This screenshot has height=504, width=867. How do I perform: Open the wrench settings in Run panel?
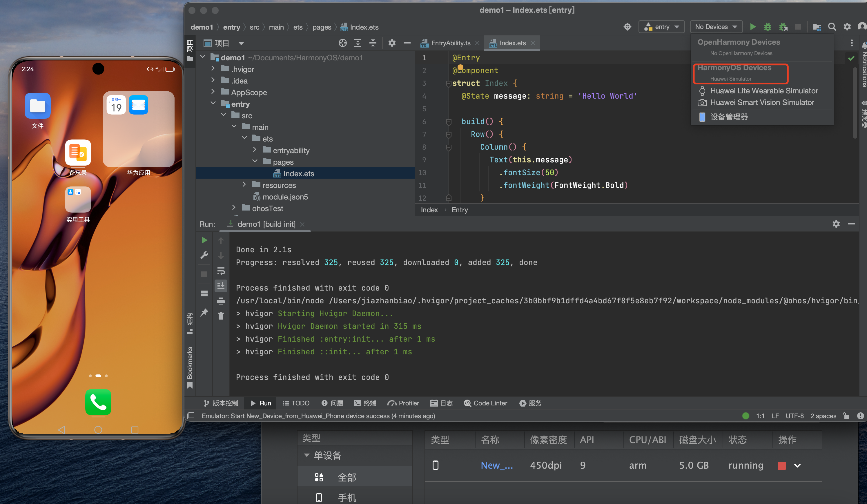coord(204,255)
